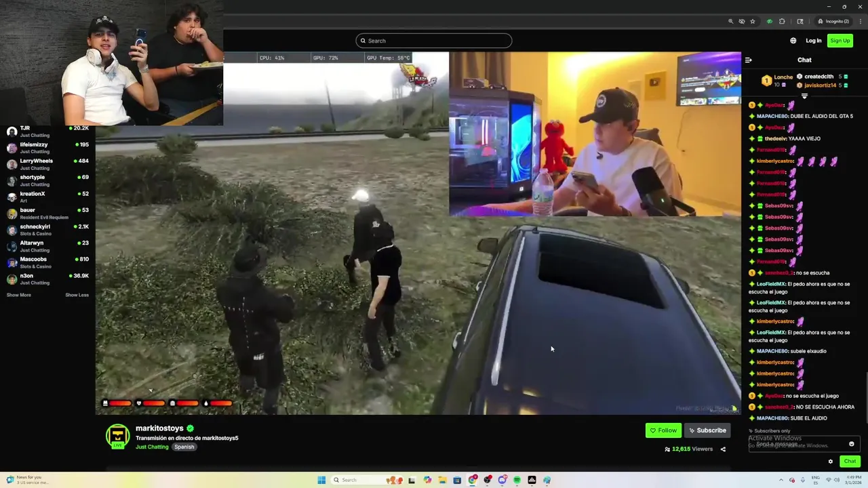
Task: Click the Windows Start button
Action: (321, 480)
